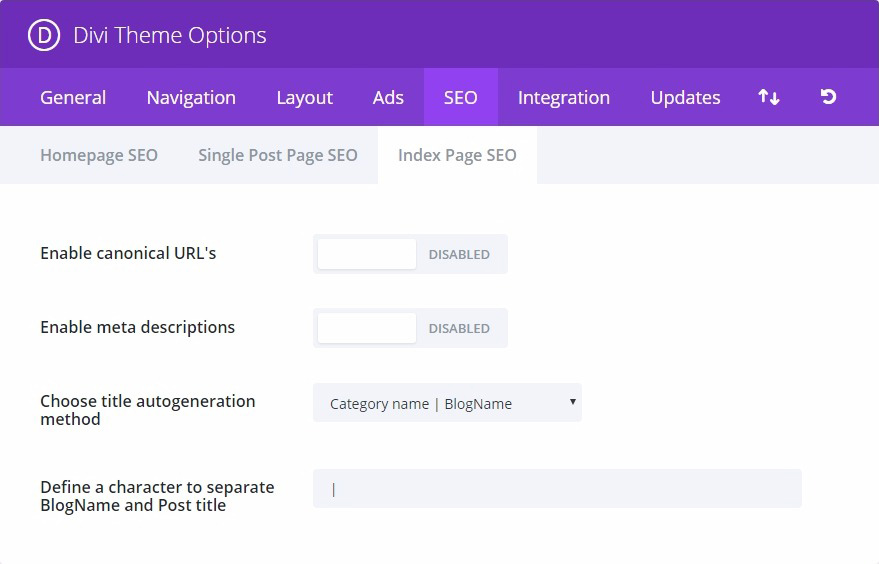This screenshot has width=879, height=564.
Task: Enable canonical URL's toggle
Action: tap(410, 254)
